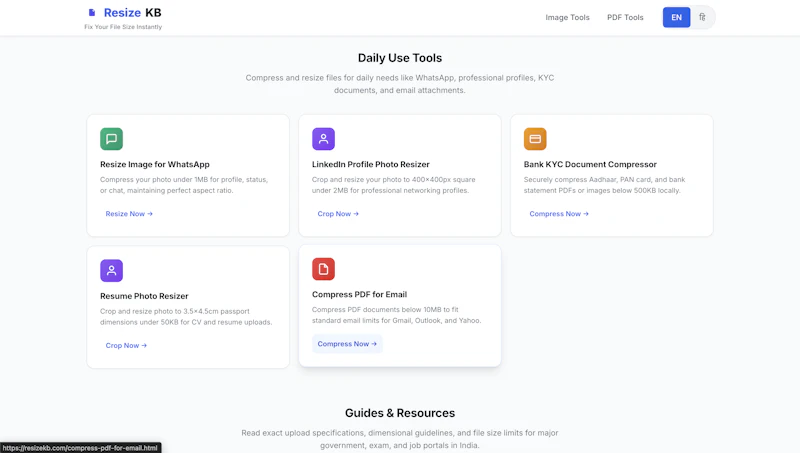This screenshot has height=453, width=800.
Task: Click the red Compress PDF document icon
Action: coord(323,269)
